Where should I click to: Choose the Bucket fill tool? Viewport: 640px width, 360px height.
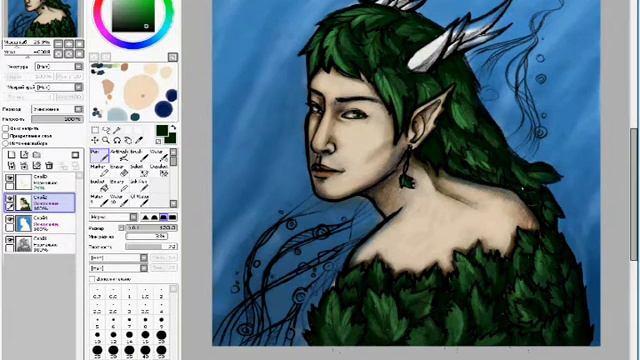(99, 185)
